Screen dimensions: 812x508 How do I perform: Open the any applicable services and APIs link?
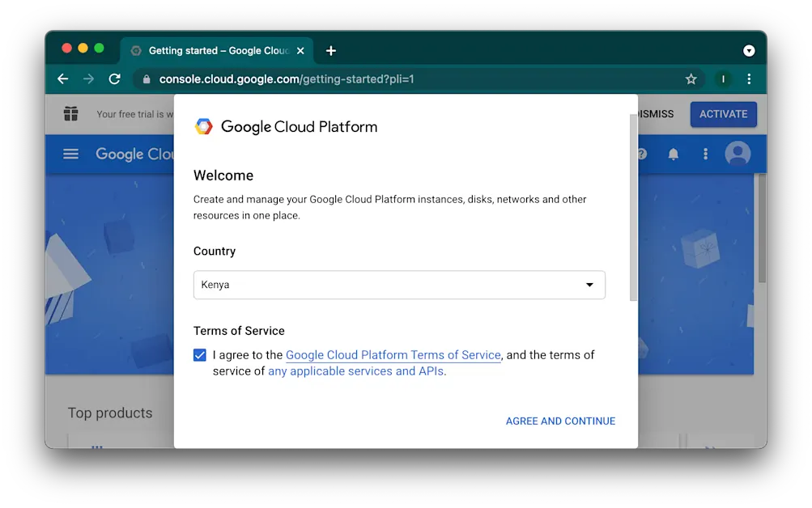(356, 371)
